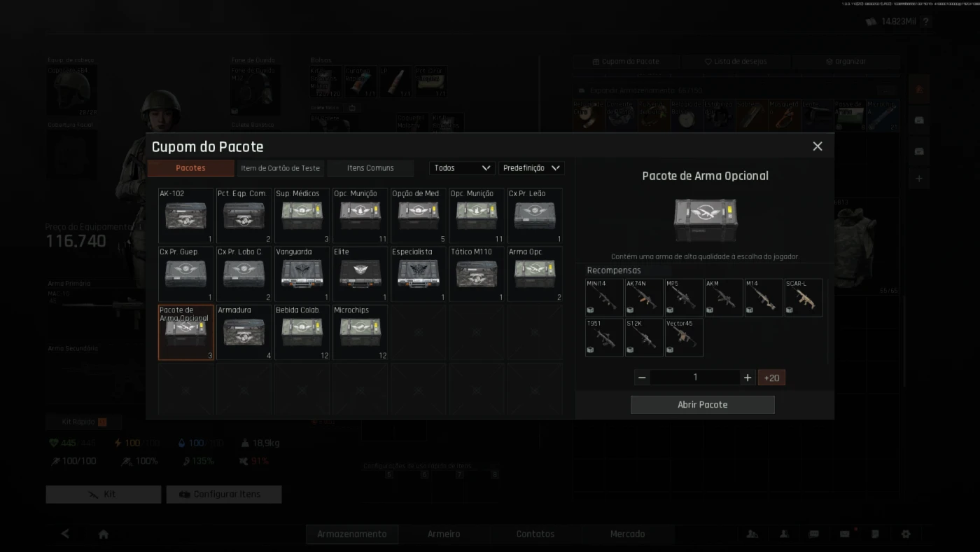Add twenty with the +20 button
This screenshot has height=552, width=980.
771,378
